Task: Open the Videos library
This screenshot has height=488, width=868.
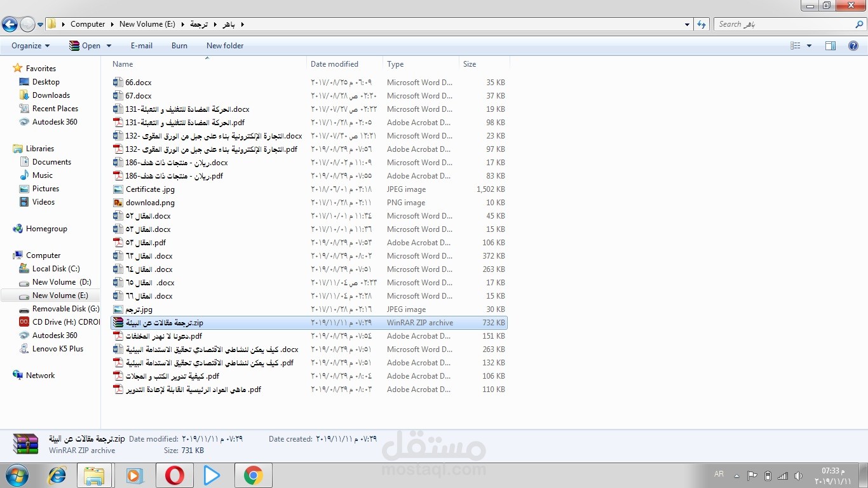Action: 44,202
